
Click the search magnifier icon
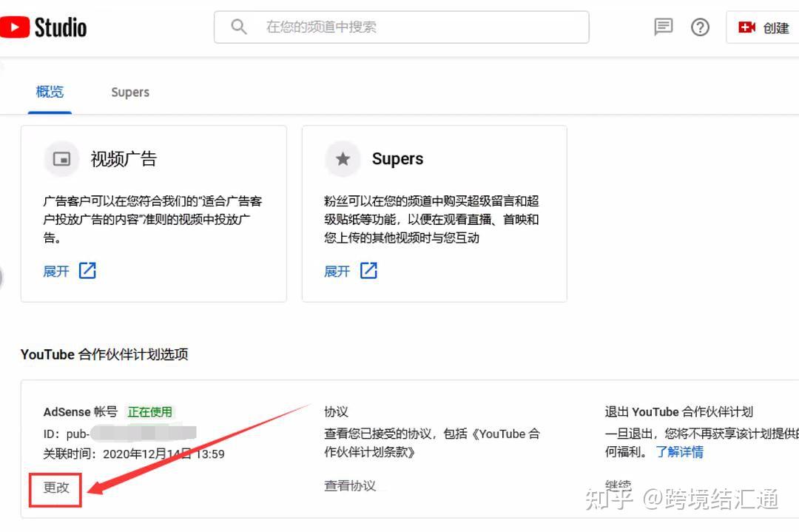(x=238, y=27)
